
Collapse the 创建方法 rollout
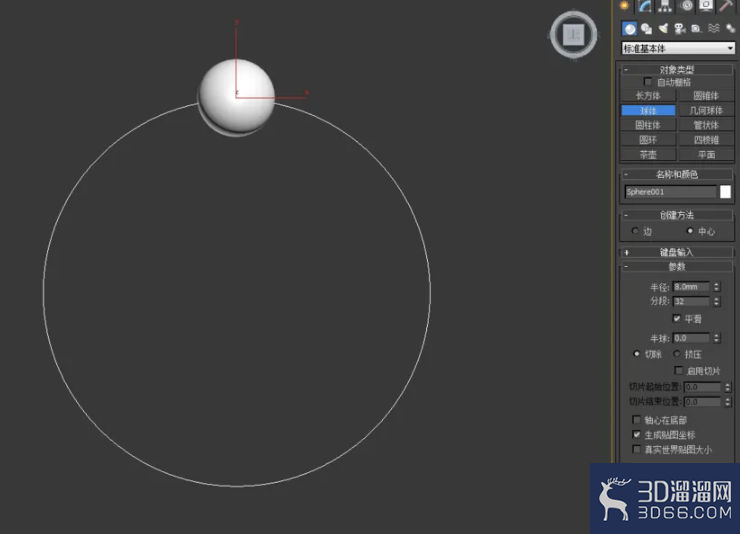pos(677,215)
